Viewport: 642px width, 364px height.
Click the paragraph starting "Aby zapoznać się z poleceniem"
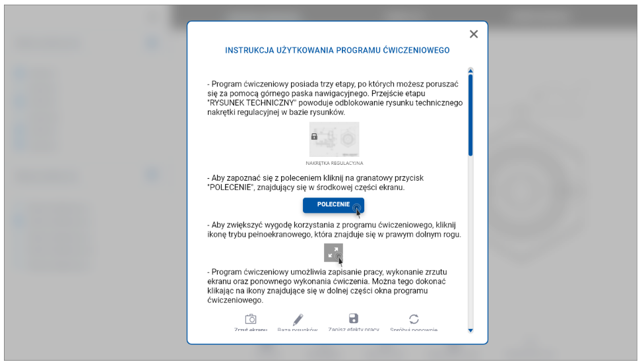coord(315,183)
